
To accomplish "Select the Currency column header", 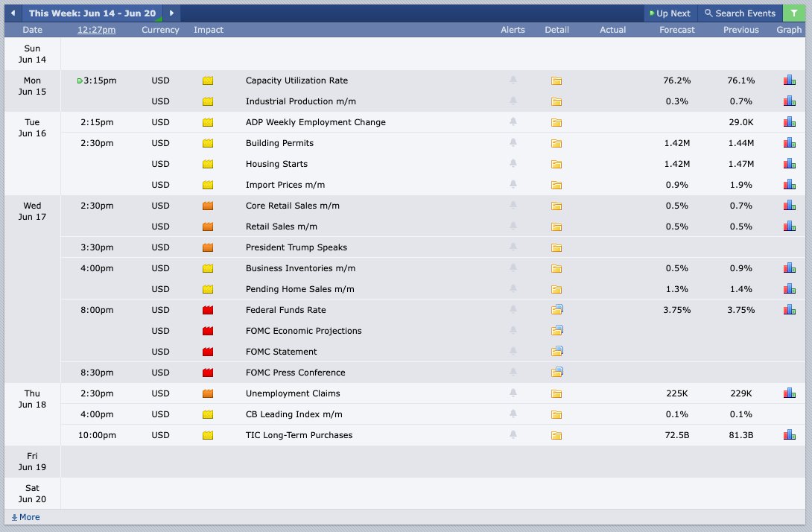I will tap(160, 30).
